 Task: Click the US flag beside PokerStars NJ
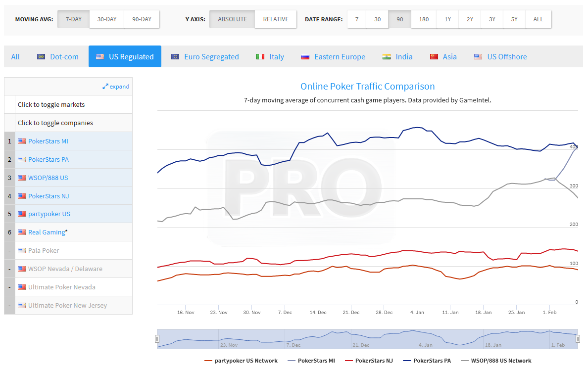(x=22, y=196)
